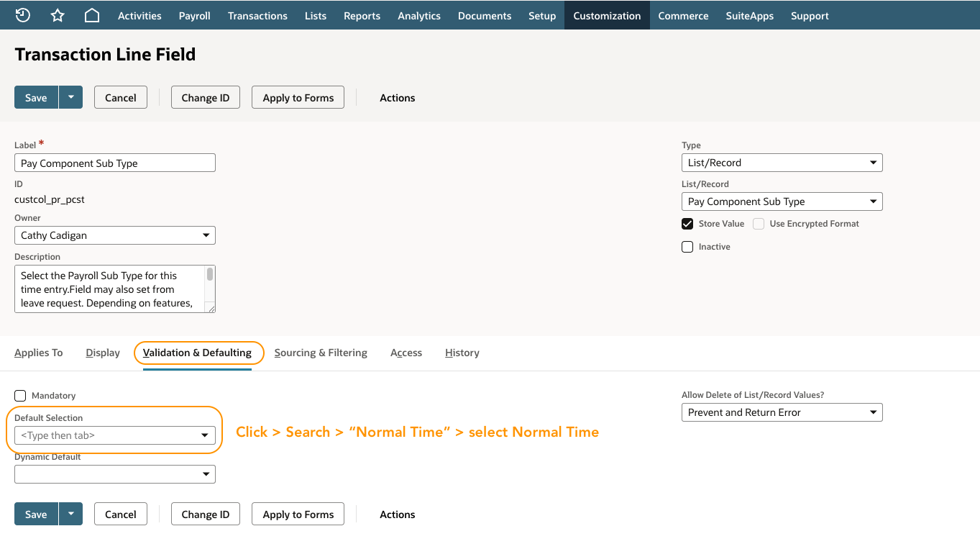The width and height of the screenshot is (980, 544).
Task: Switch to the Sourcing & Filtering tab
Action: (x=321, y=353)
